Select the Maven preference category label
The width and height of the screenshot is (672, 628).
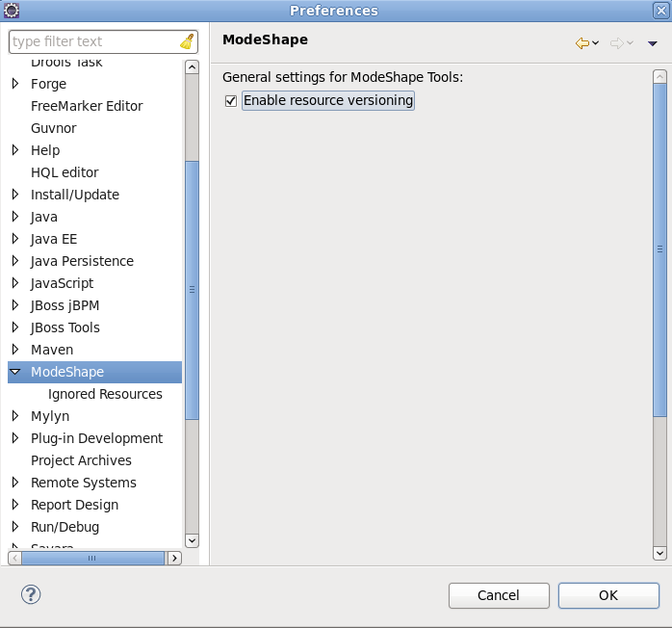click(x=52, y=350)
